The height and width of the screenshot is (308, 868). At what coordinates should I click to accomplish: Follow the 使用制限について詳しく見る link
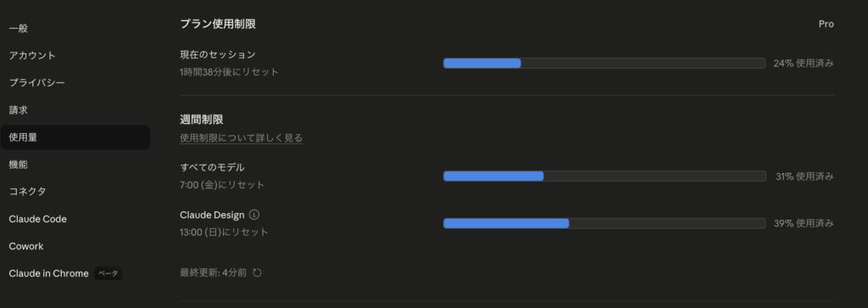pos(242,138)
